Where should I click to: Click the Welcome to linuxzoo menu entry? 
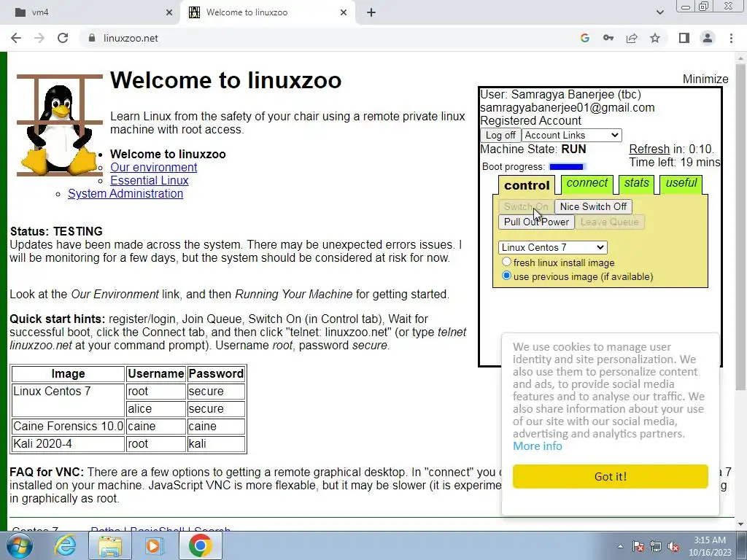(168, 155)
